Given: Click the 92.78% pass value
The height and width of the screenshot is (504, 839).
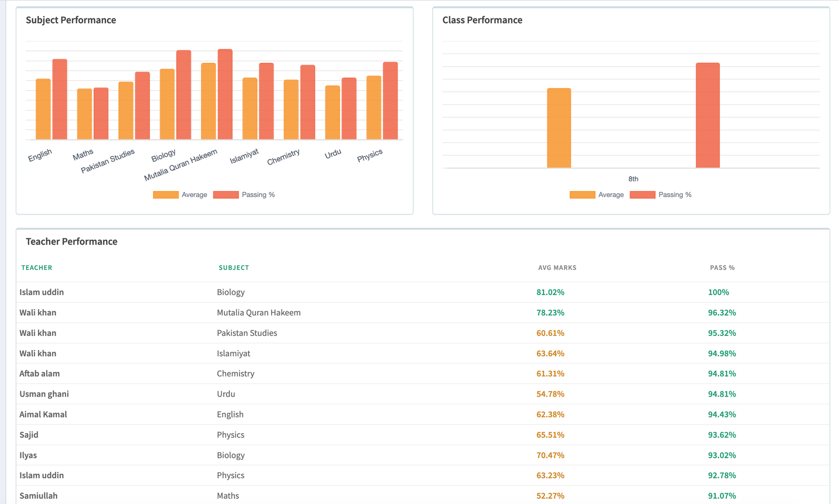Looking at the screenshot, I should coord(722,475).
